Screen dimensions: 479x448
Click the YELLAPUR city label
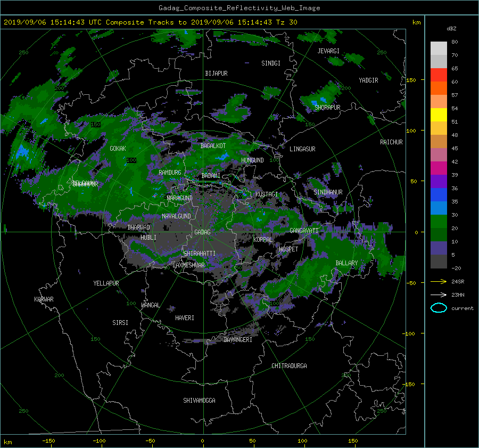pyautogui.click(x=106, y=283)
